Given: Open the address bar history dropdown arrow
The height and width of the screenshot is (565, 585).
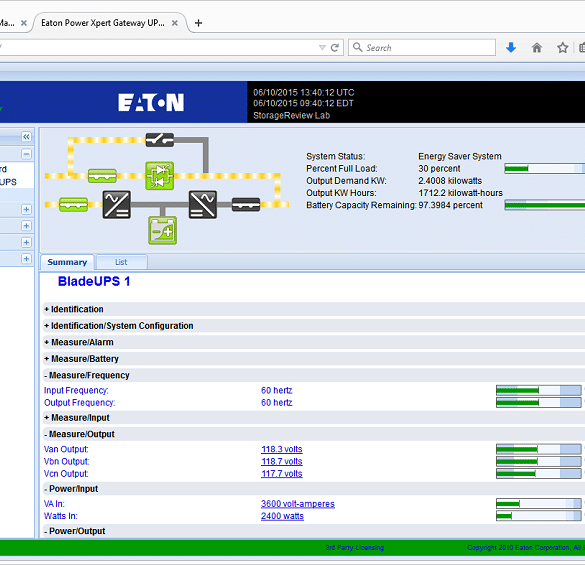Looking at the screenshot, I should point(322,47).
